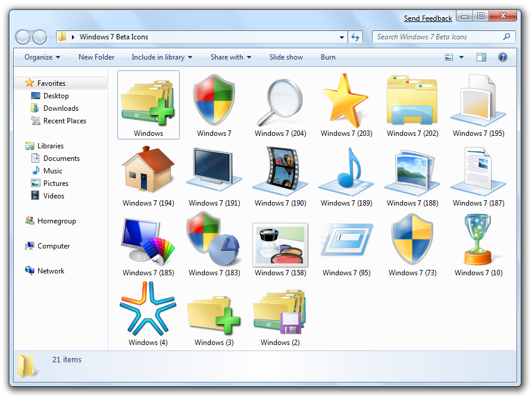Click the Windows 7 Beta Icons breadcrumb
This screenshot has height=398, width=532.
coord(114,37)
